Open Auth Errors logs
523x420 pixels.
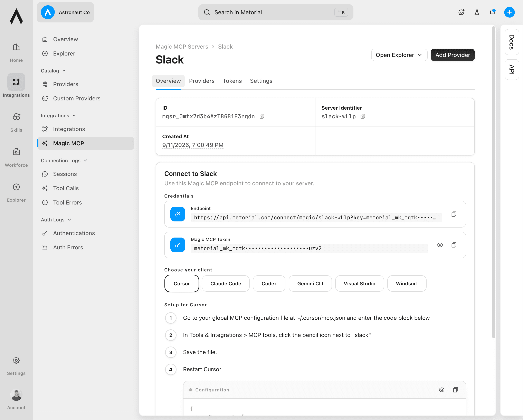(x=86, y=247)
